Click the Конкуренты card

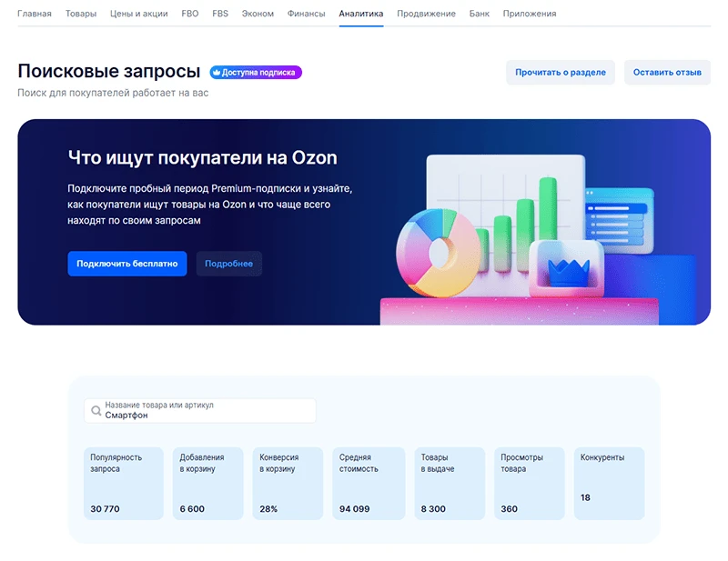tap(609, 484)
